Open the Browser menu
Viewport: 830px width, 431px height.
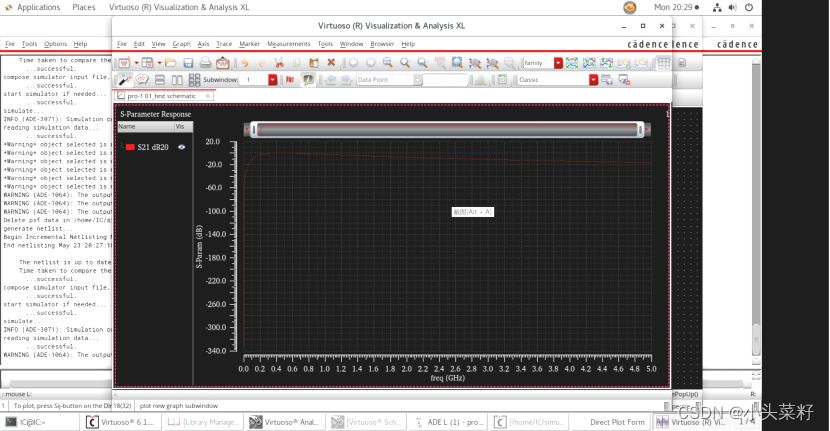coord(382,44)
